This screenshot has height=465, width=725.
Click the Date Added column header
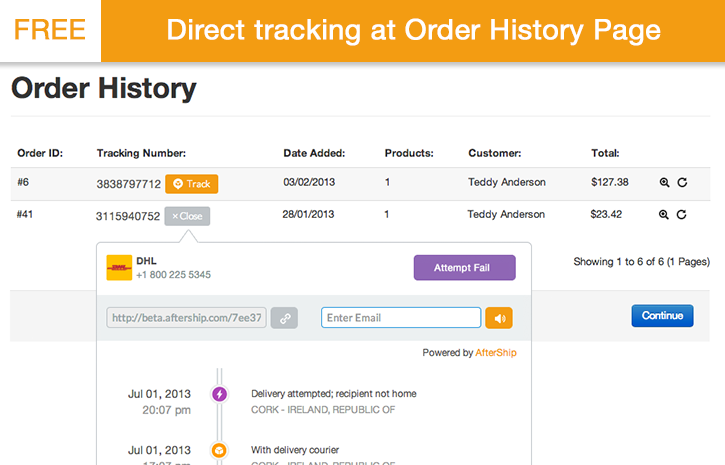(x=314, y=153)
